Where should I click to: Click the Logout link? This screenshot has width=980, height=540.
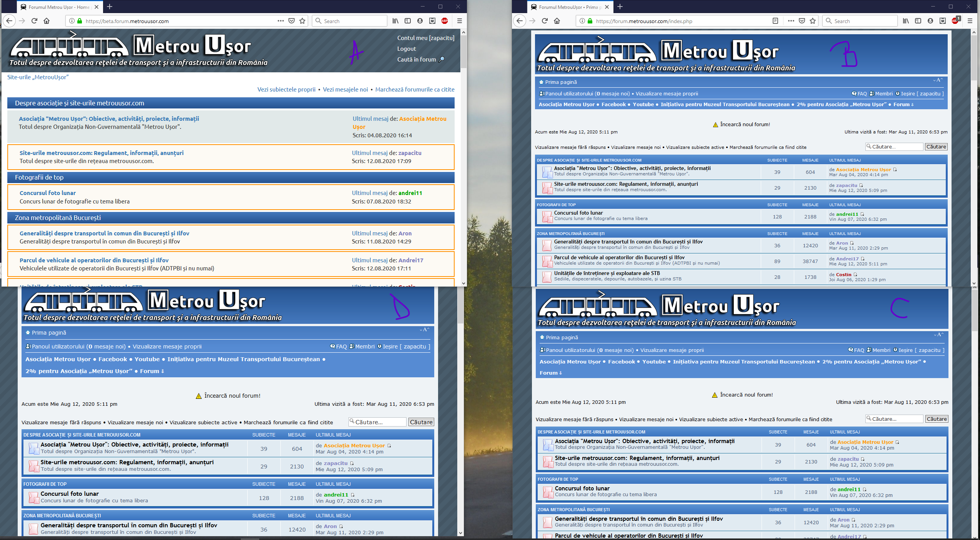coord(407,48)
